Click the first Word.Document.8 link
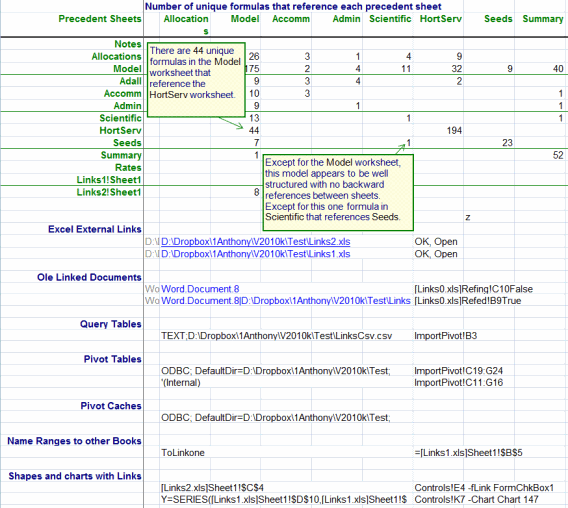Viewport: 568px width, 508px height. pyautogui.click(x=200, y=289)
